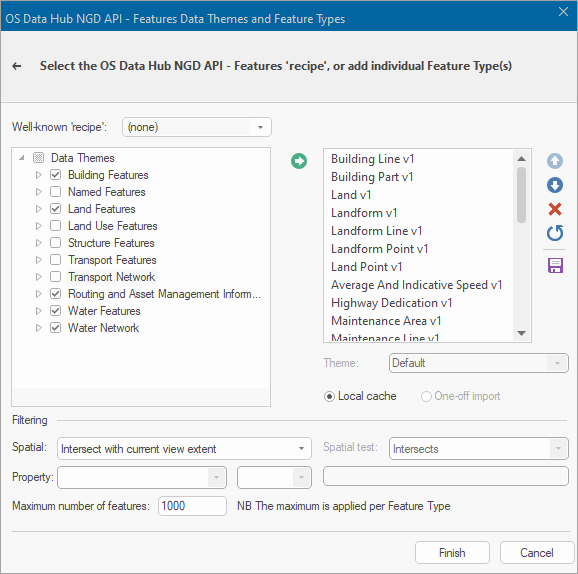Uncheck Land Features checkbox

[x=55, y=209]
